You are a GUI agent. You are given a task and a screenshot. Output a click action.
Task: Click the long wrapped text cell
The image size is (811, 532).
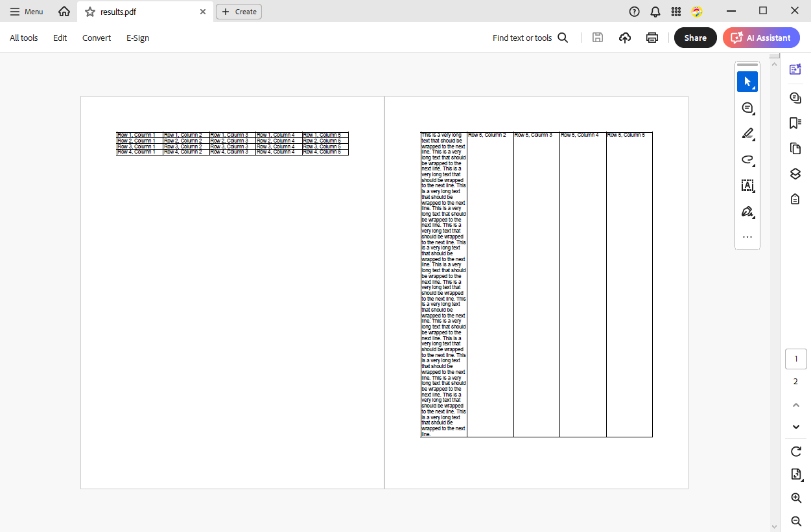point(444,284)
